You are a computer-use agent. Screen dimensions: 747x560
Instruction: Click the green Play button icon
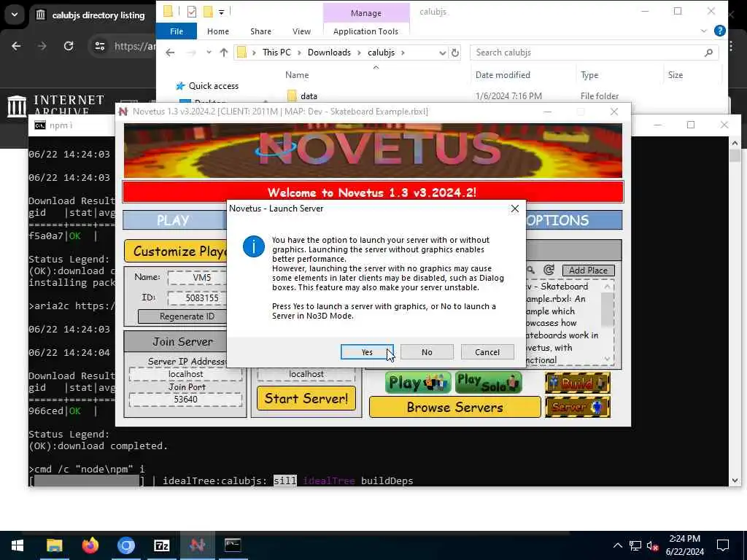(418, 383)
